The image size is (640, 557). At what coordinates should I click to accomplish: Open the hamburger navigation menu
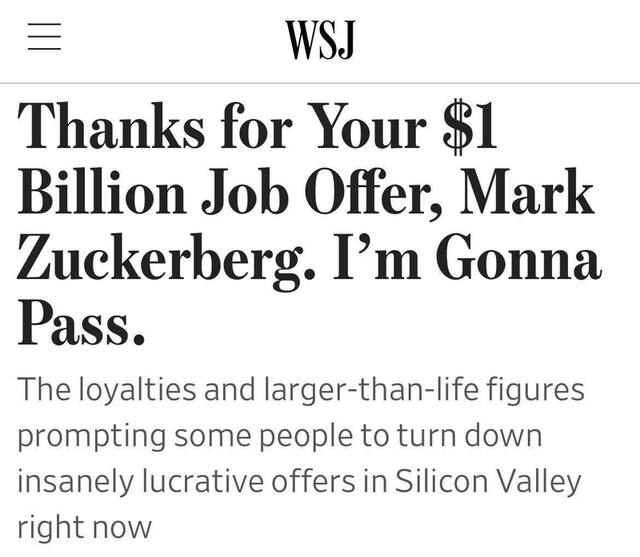[x=45, y=39]
